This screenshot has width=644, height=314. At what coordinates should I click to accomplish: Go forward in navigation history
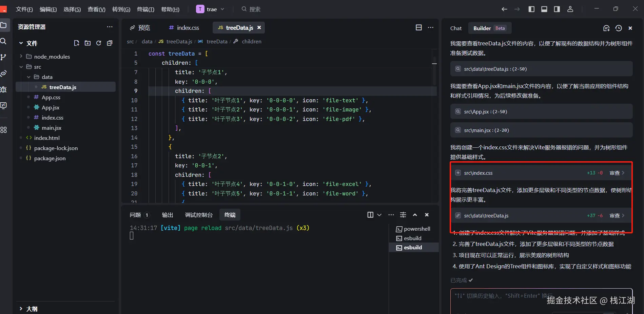coord(517,9)
